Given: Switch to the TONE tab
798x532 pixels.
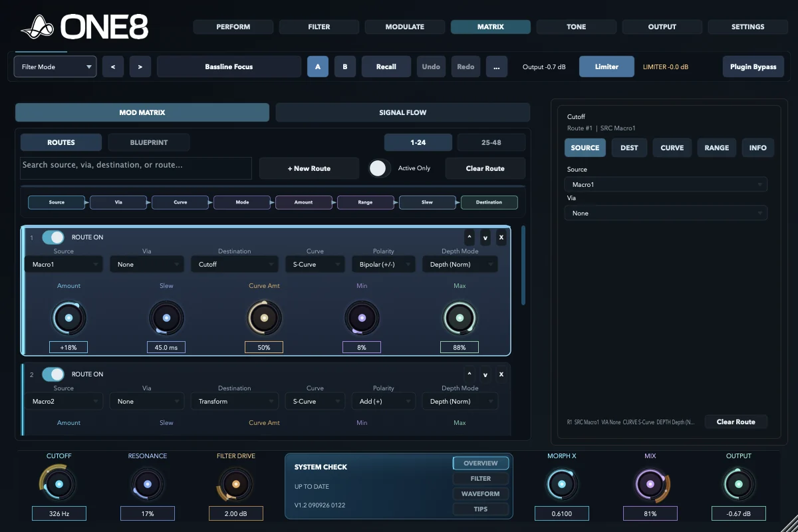Looking at the screenshot, I should coord(577,27).
